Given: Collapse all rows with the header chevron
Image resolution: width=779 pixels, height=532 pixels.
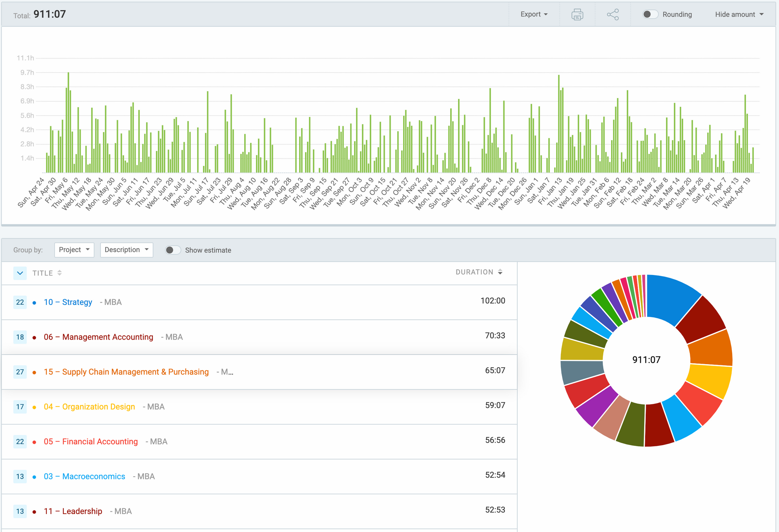Looking at the screenshot, I should pyautogui.click(x=20, y=273).
